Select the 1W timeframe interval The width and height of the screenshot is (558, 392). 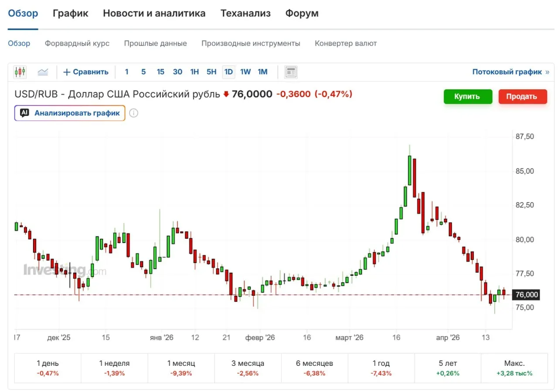click(245, 72)
